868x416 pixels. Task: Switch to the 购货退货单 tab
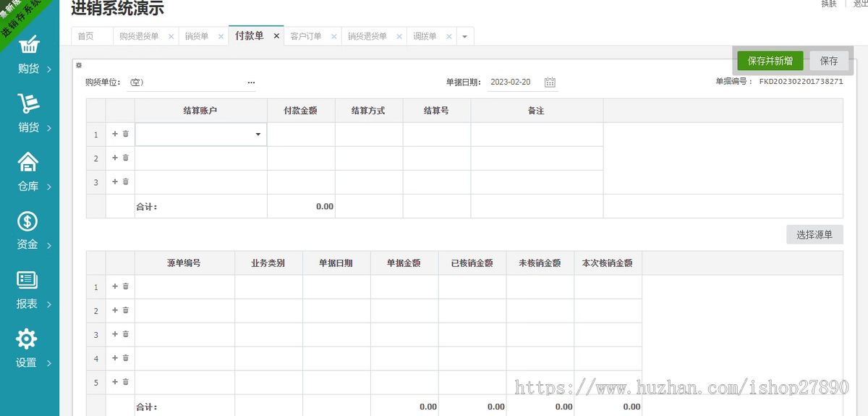139,36
